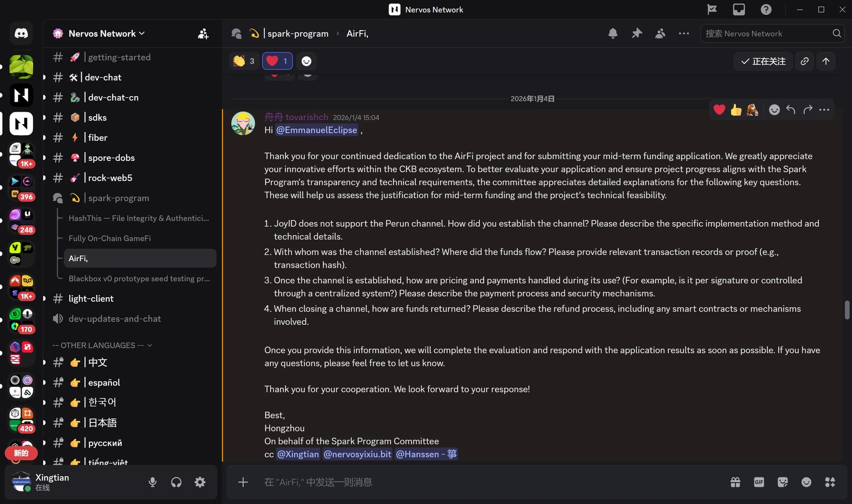The image size is (852, 504).
Task: Open the pinned messages icon
Action: (x=637, y=33)
